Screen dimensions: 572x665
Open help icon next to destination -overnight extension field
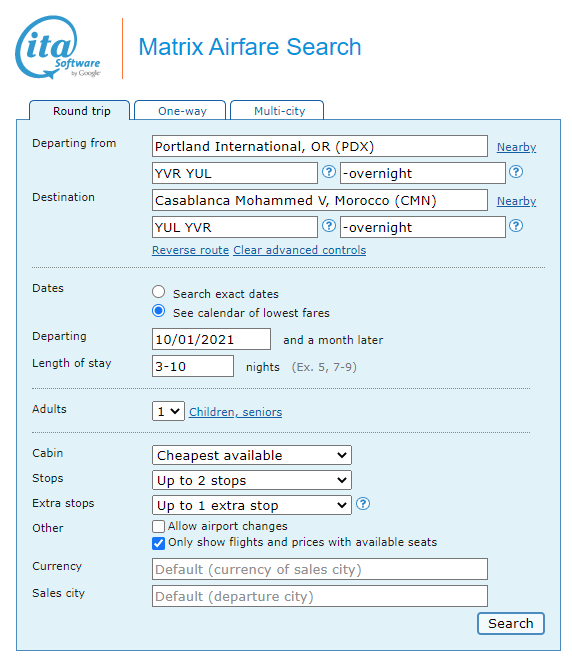(x=516, y=226)
